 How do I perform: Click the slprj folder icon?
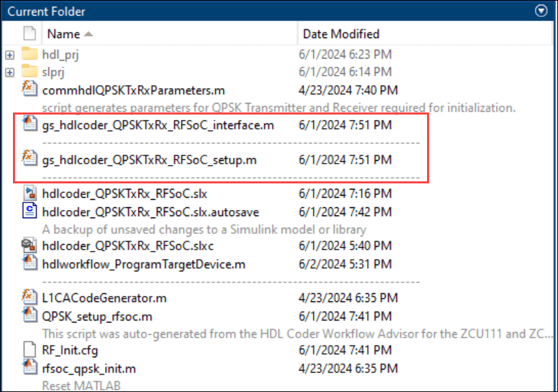pos(29,72)
